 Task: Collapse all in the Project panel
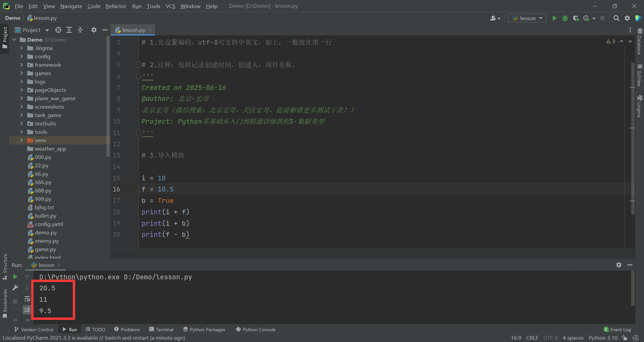pos(80,30)
